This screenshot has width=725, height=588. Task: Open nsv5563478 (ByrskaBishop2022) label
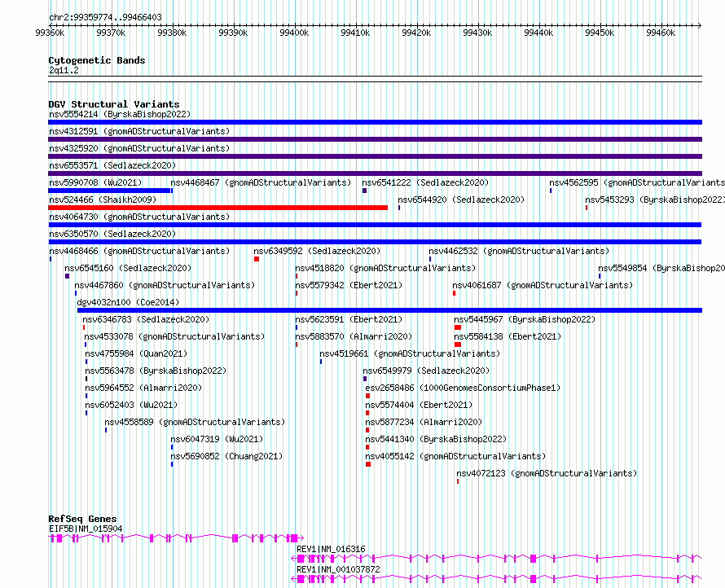click(156, 371)
